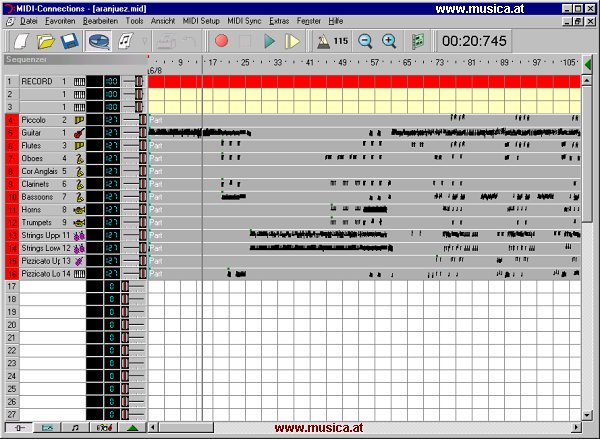Select the instruments tab at bottom

[x=104, y=428]
